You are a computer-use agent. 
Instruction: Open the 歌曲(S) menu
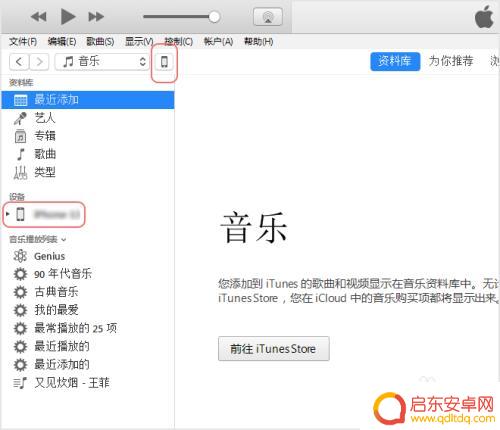tap(100, 42)
